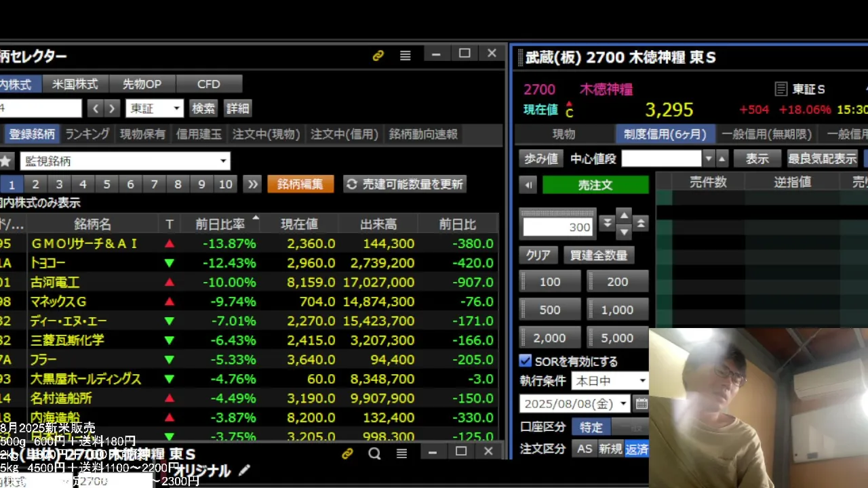Viewport: 868px width, 488px height.
Task: Open the 注文中(現物) tab
Action: click(x=266, y=134)
